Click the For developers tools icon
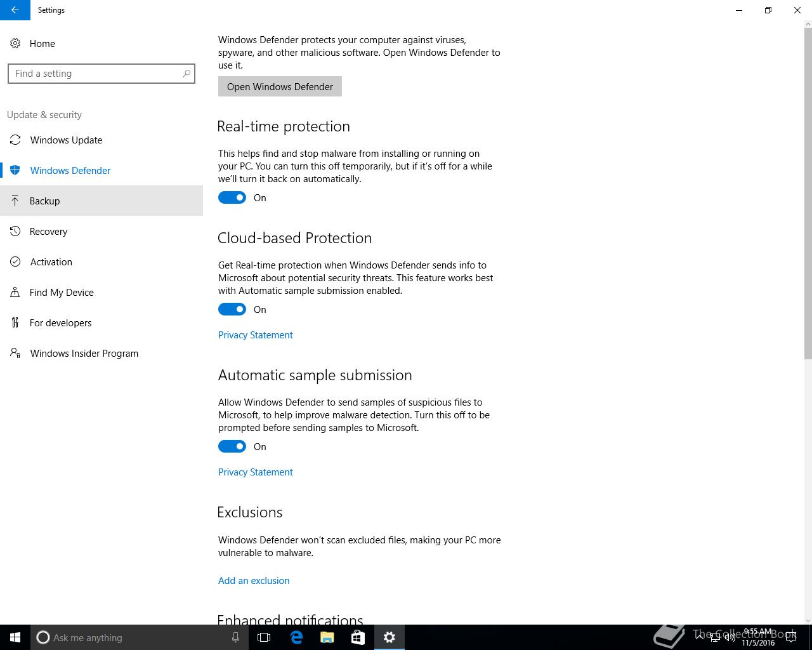 (x=15, y=322)
